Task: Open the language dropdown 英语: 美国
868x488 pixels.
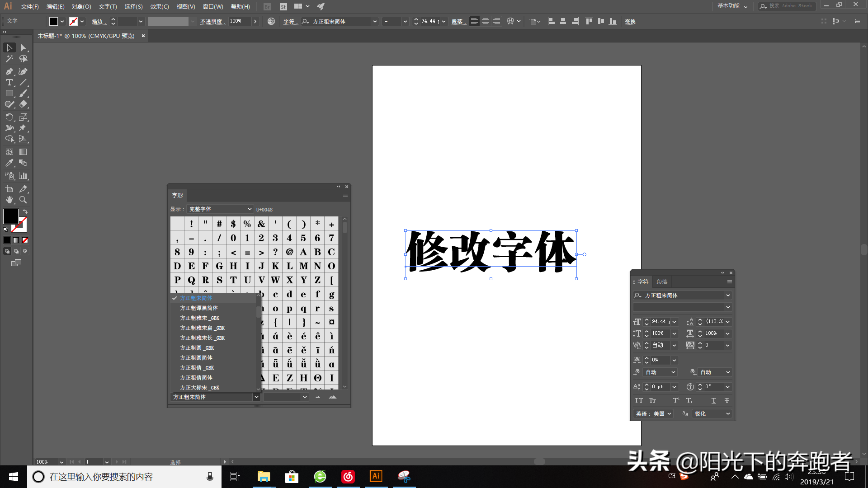Action: point(654,413)
